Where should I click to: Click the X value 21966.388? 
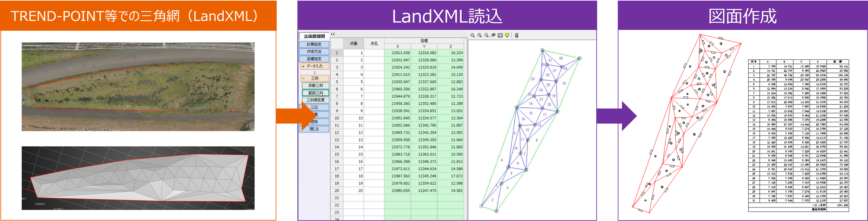[397, 162]
